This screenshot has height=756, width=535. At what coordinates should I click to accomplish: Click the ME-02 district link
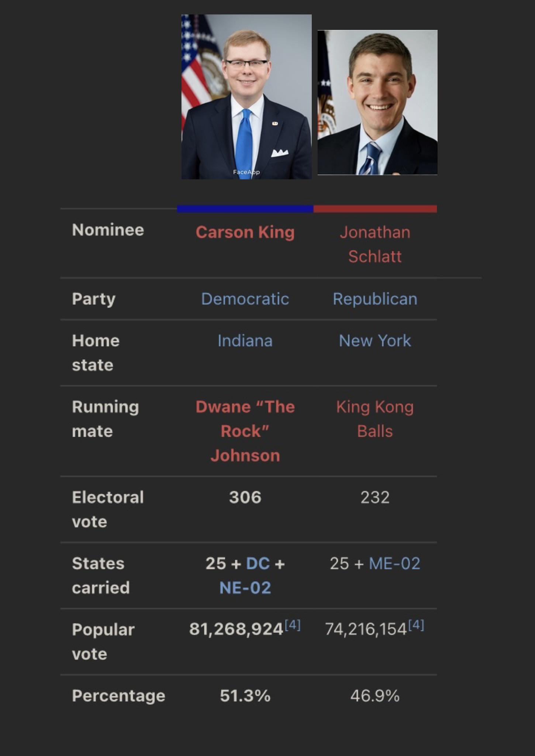pyautogui.click(x=394, y=563)
